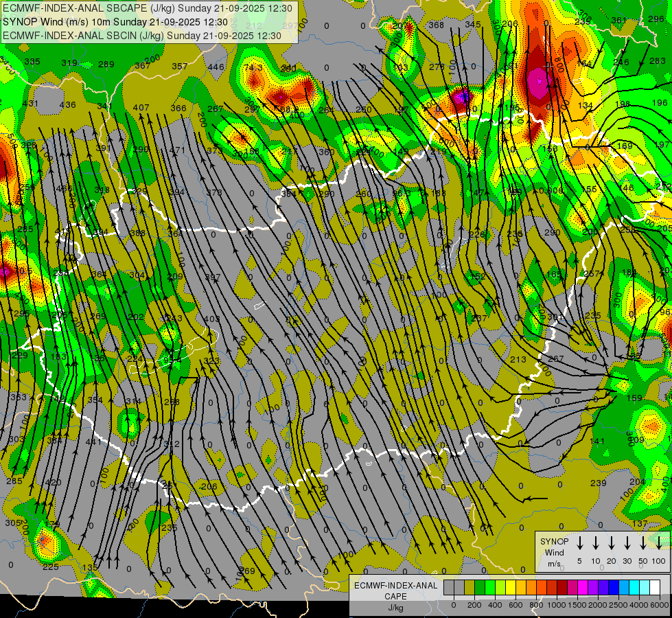Click the 301 value on the map

(x=555, y=317)
